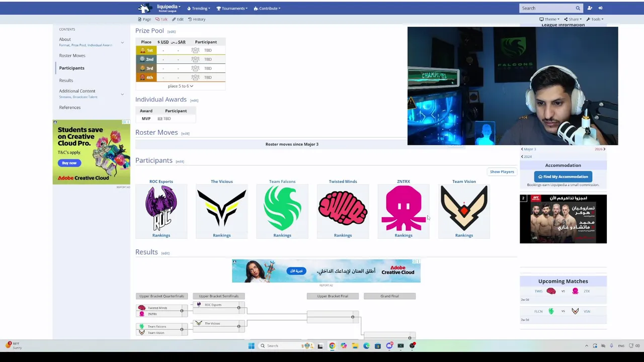Focus the Liquipedia search field
644x362 pixels.
[547, 8]
